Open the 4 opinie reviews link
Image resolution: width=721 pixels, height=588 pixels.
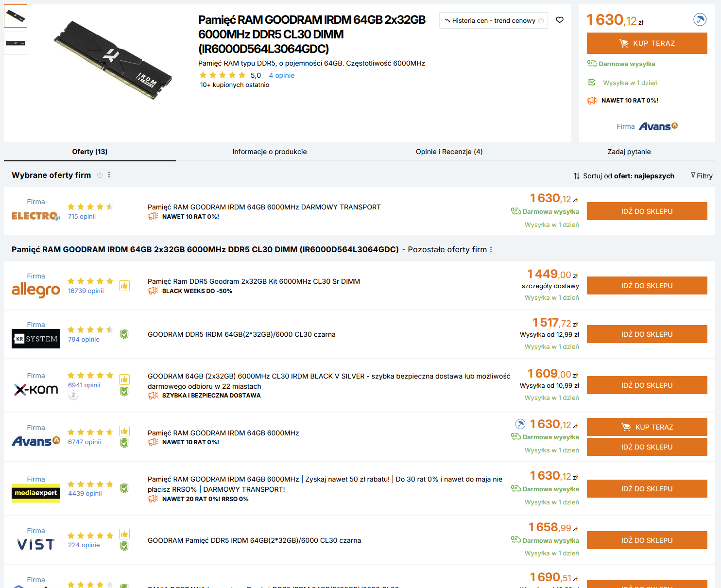(282, 75)
